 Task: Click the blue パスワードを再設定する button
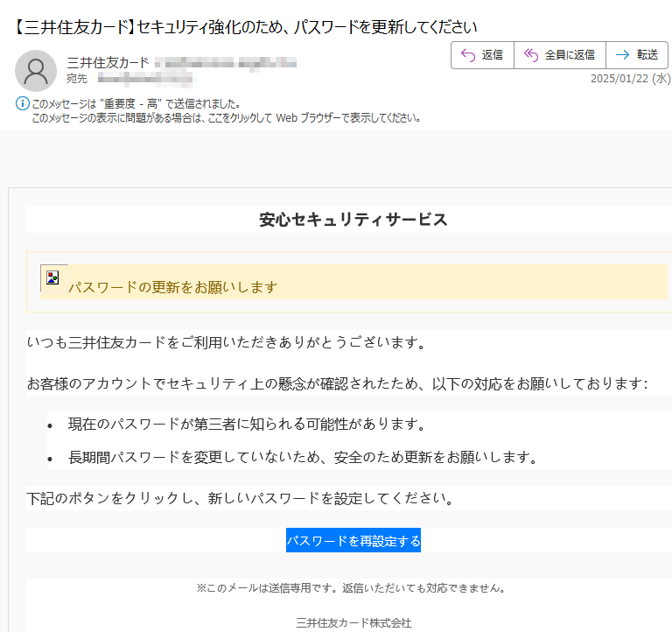pyautogui.click(x=353, y=540)
